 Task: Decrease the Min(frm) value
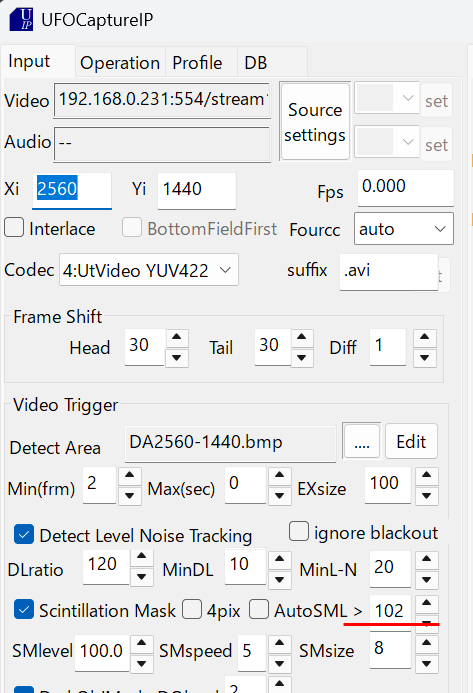tap(130, 495)
